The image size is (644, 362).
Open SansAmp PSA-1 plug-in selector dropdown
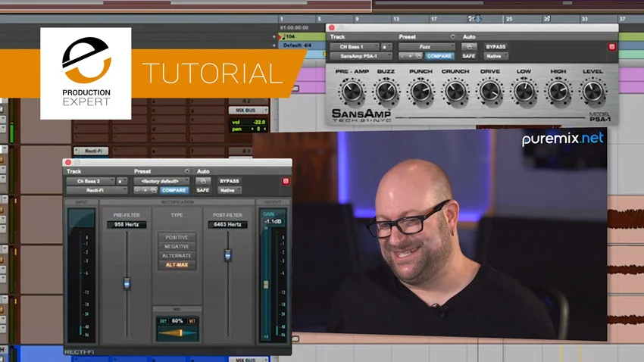coord(361,56)
